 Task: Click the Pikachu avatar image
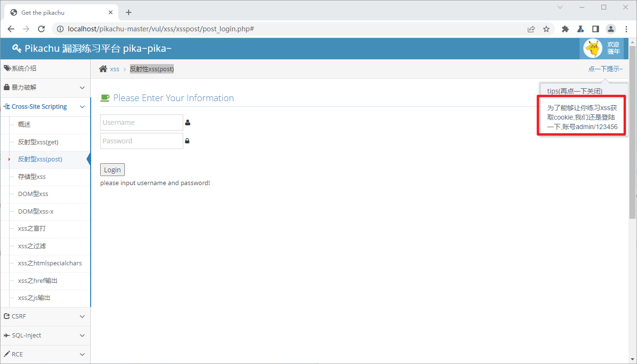(592, 48)
